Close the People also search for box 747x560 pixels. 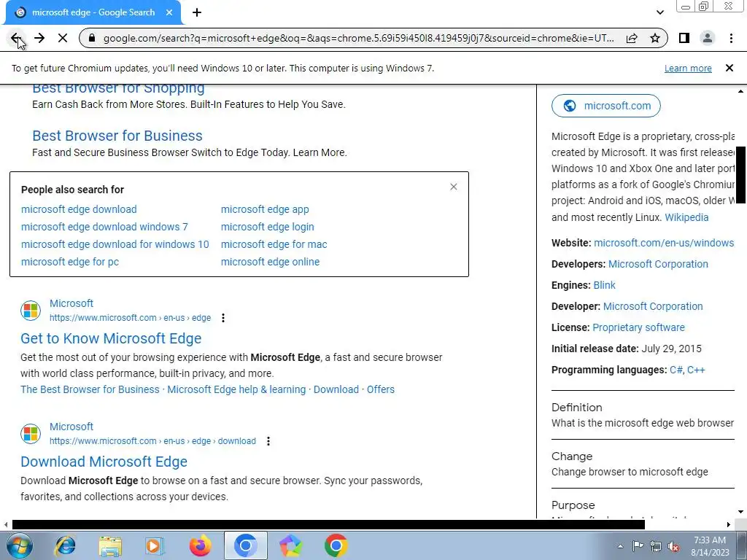tap(454, 187)
